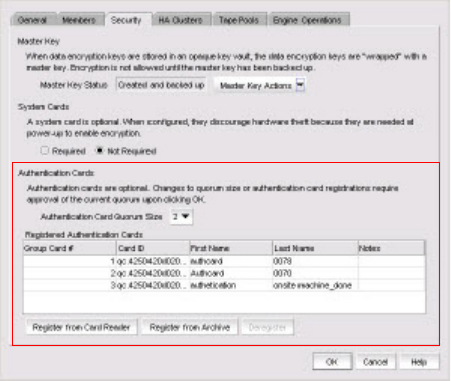451x381 pixels.
Task: Click the '0070' last name cell
Action: 315,273
